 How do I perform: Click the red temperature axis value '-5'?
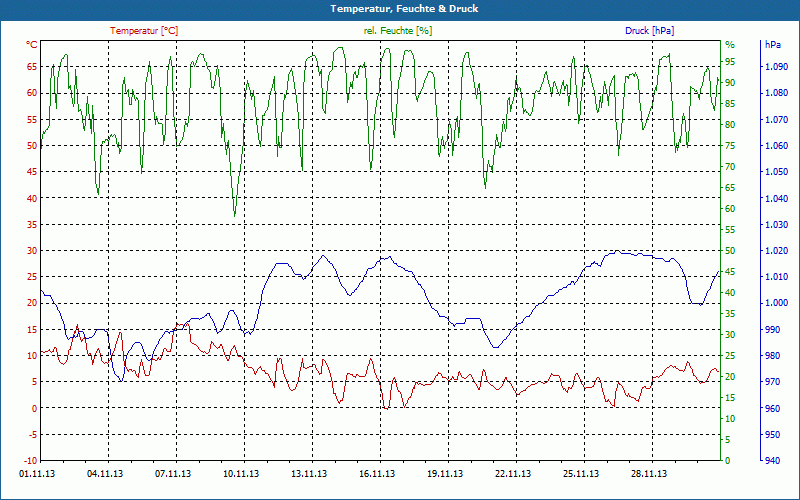coord(33,435)
